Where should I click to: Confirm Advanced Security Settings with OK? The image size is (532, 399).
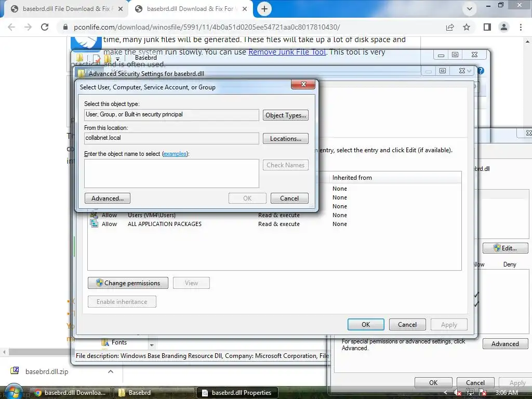[x=366, y=324]
